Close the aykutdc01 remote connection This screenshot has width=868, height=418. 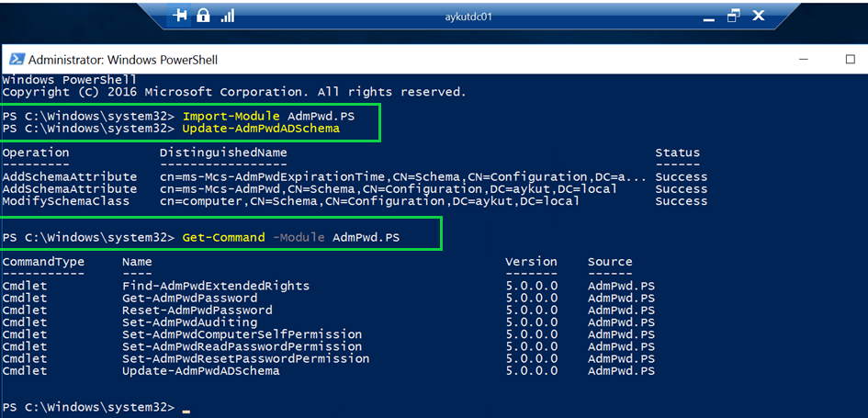point(759,16)
